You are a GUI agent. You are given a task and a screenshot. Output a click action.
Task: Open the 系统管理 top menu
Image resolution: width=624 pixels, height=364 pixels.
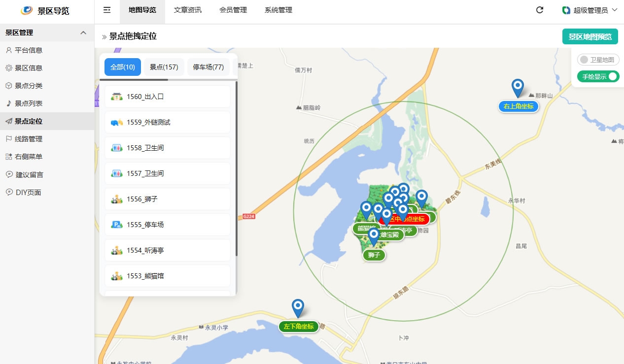click(x=278, y=10)
